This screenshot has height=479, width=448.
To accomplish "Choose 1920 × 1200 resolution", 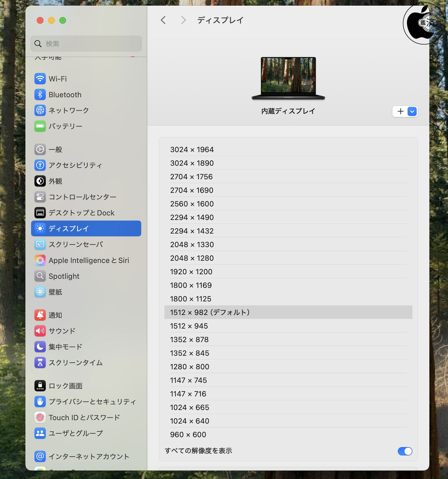I will (x=191, y=272).
